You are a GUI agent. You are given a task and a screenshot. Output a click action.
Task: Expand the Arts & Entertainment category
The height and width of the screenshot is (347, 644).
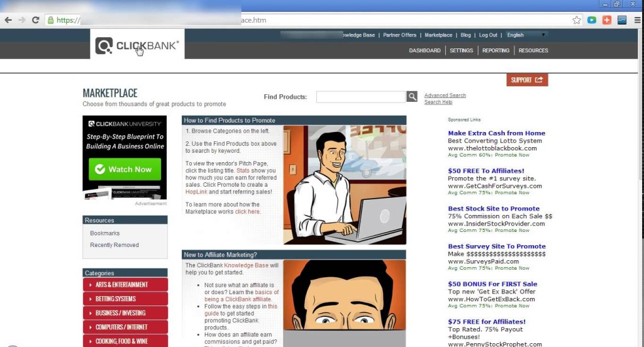125,285
